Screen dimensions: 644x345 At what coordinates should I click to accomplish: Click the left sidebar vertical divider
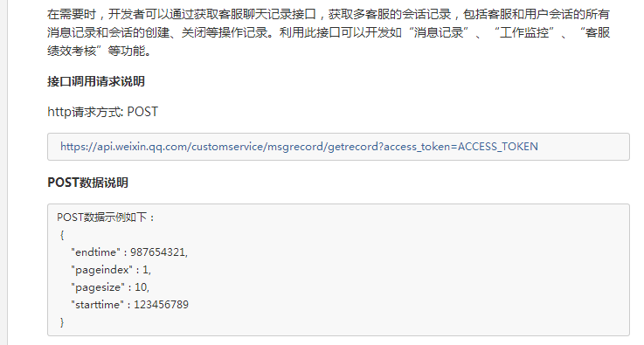[x=7, y=173]
